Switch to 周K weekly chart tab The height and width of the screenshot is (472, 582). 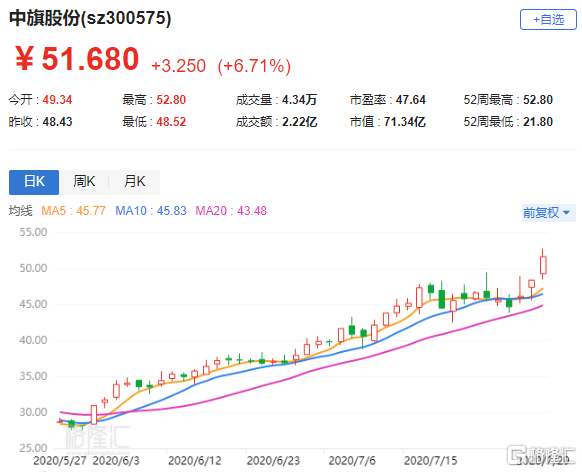[84, 182]
